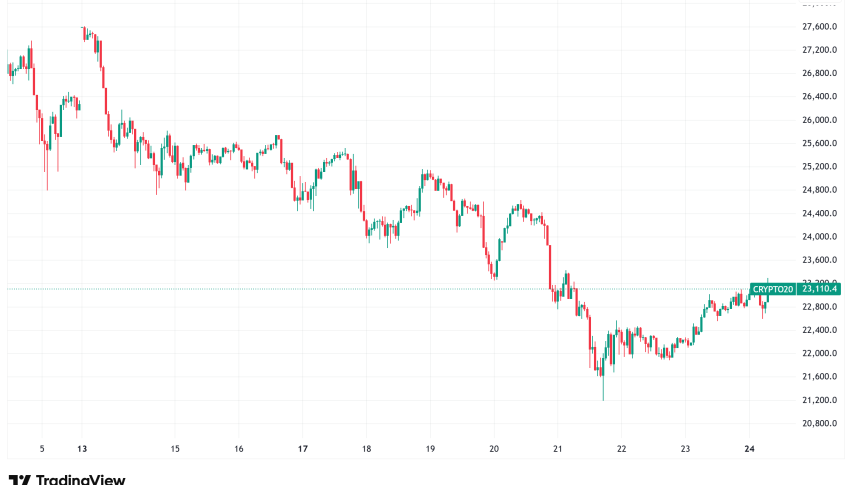Jump to date 24 on the time axis
The width and height of the screenshot is (852, 485).
coord(749,449)
